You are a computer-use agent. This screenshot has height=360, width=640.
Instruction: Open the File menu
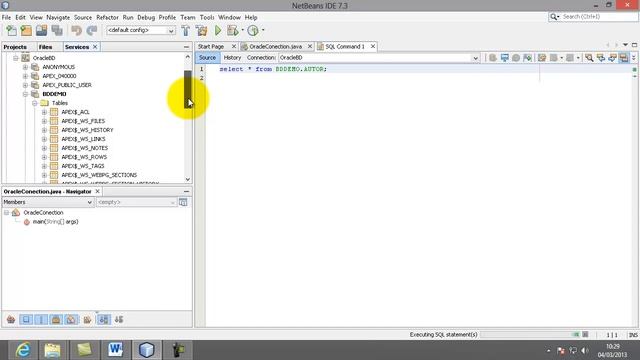point(6,18)
